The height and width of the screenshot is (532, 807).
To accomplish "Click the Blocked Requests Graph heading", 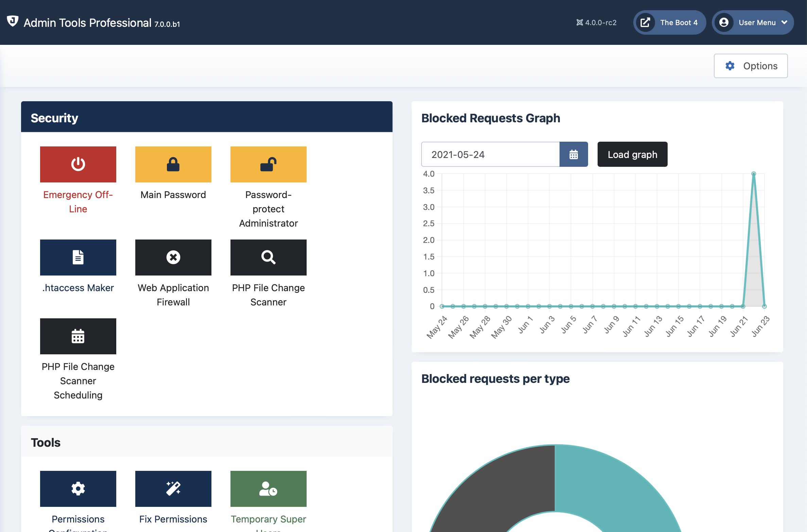I will tap(491, 118).
